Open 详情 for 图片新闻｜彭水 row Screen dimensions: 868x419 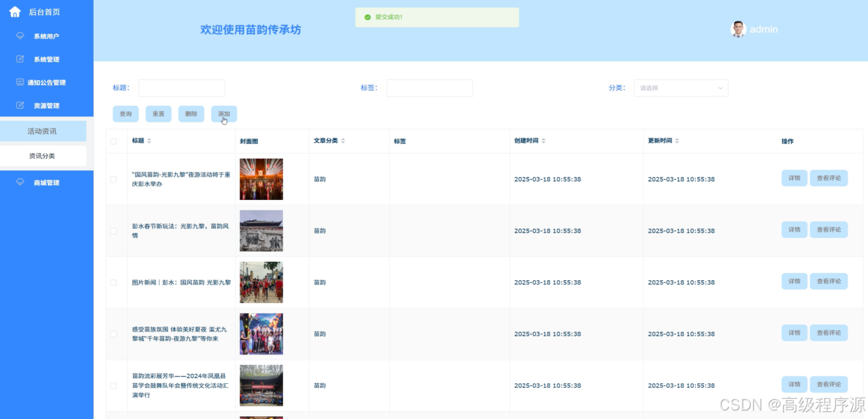794,281
